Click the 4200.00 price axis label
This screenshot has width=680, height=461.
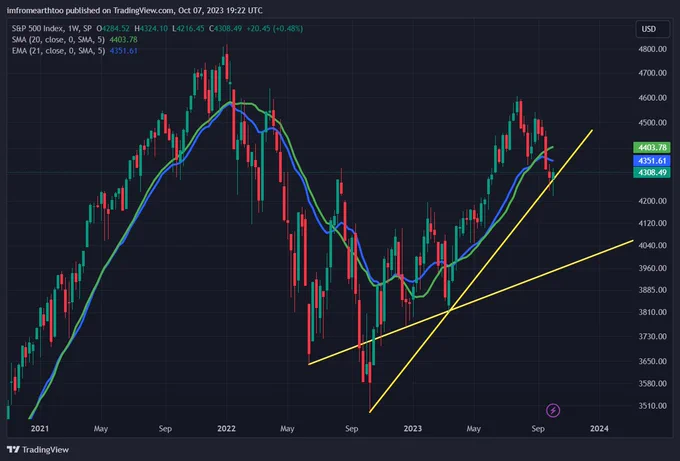click(652, 201)
